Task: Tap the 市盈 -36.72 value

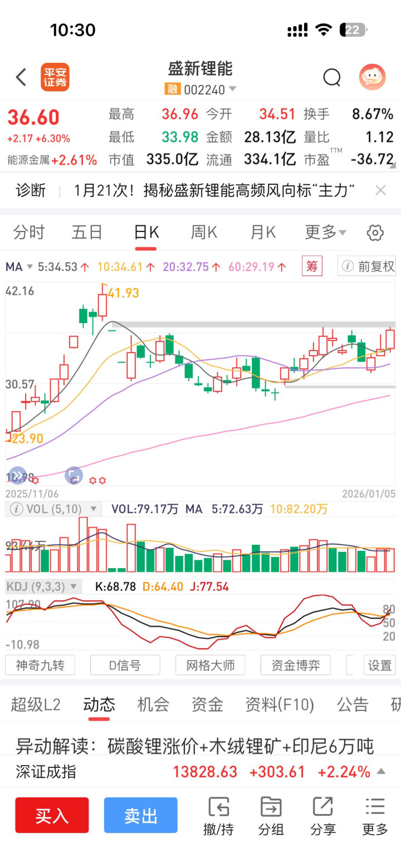Action: pyautogui.click(x=372, y=160)
